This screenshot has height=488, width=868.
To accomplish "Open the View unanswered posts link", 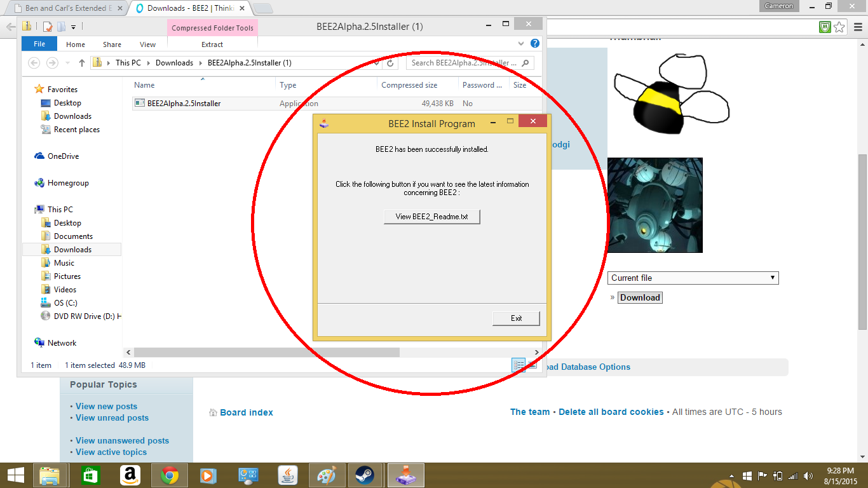I will coord(122,440).
